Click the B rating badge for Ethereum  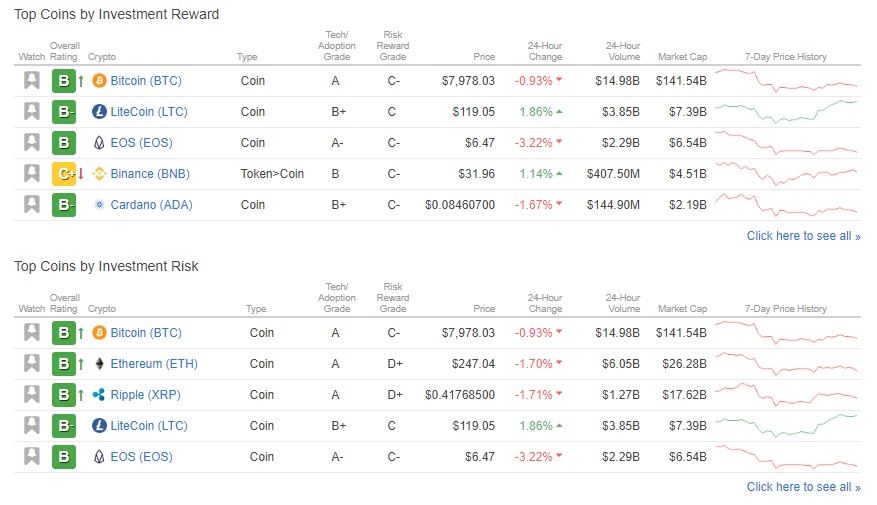coord(64,364)
